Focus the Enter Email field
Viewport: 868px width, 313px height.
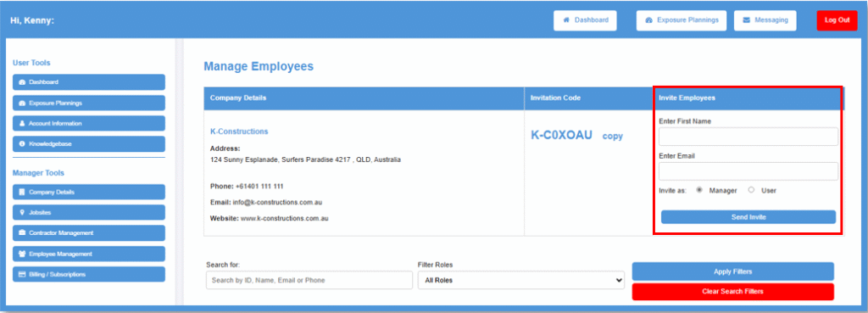(748, 171)
